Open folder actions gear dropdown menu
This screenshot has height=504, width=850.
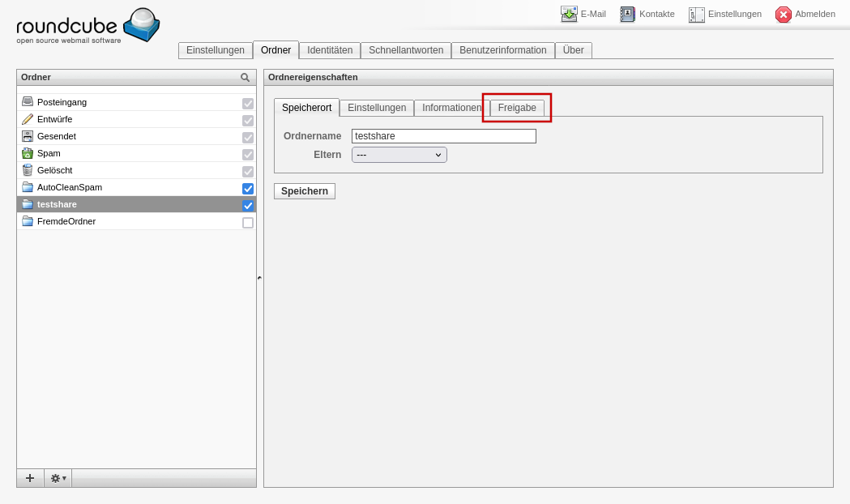coord(58,478)
